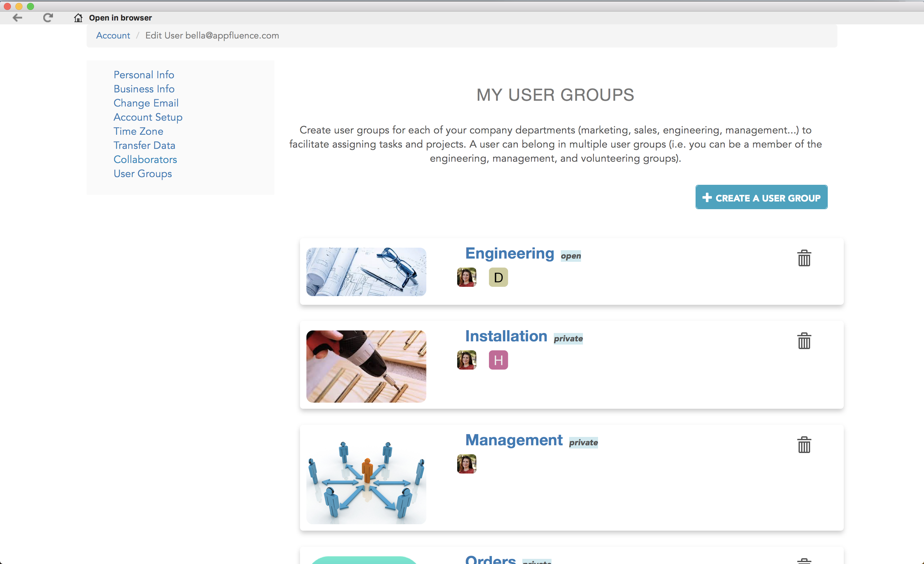
Task: Delete the Engineering user group
Action: (x=804, y=258)
